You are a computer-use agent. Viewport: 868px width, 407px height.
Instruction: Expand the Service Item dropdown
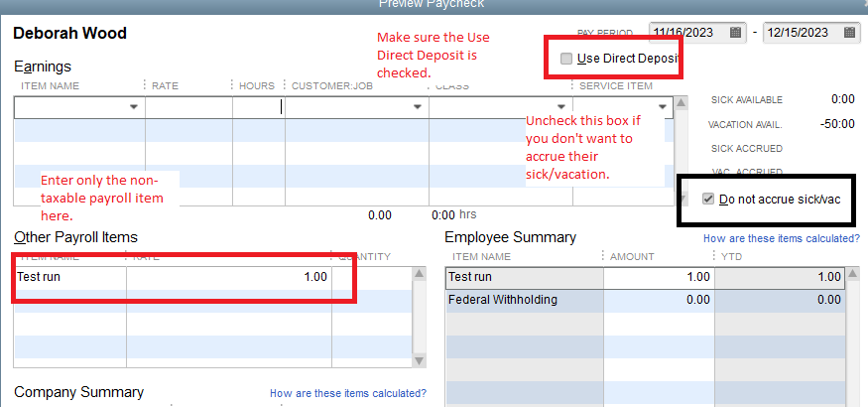(x=662, y=107)
